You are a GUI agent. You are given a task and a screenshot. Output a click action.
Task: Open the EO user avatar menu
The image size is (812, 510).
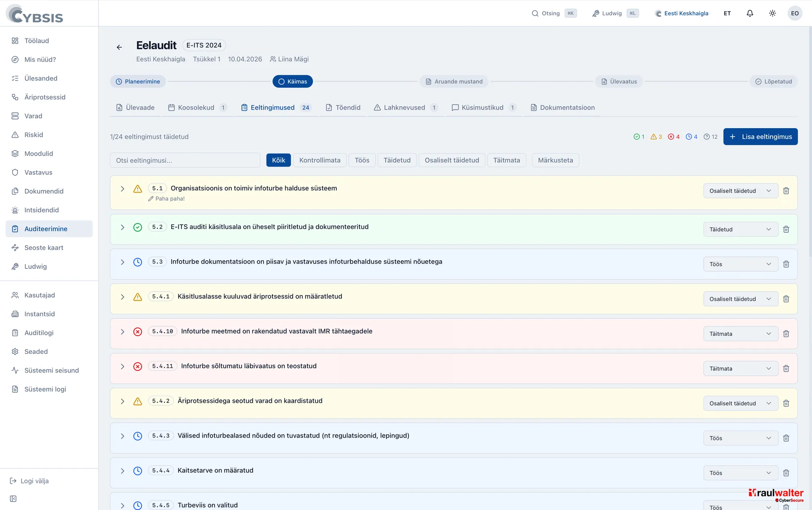[x=795, y=14]
